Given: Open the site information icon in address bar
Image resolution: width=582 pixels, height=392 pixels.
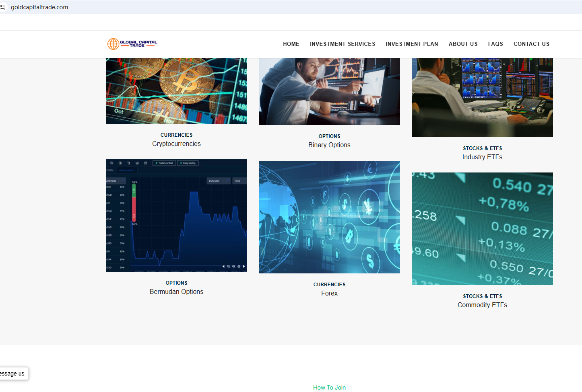Looking at the screenshot, I should (3, 7).
